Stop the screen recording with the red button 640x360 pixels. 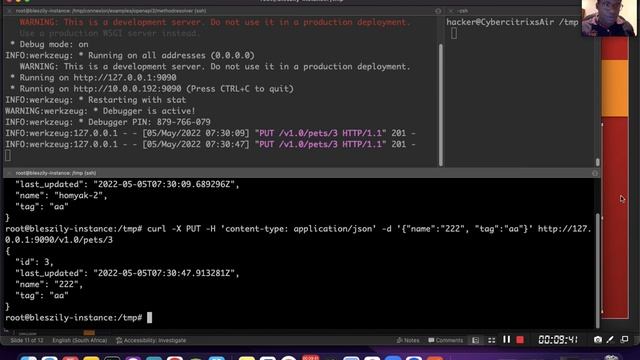[x=520, y=340]
